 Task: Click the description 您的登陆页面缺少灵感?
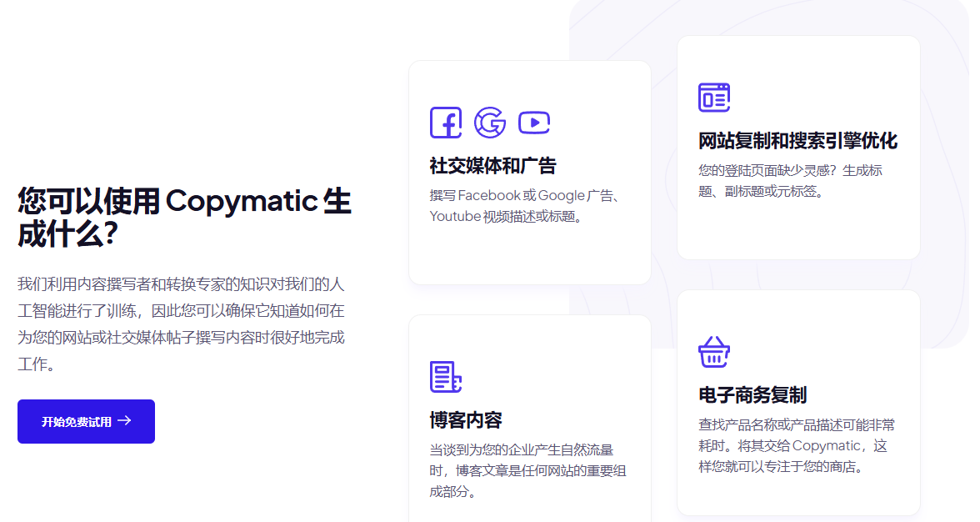790,181
